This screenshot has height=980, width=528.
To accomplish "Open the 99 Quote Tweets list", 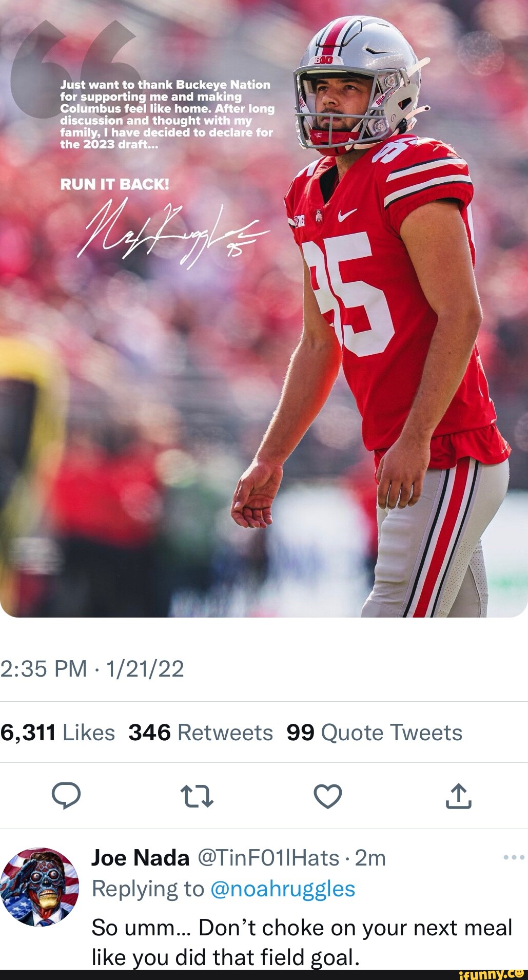I will (374, 733).
